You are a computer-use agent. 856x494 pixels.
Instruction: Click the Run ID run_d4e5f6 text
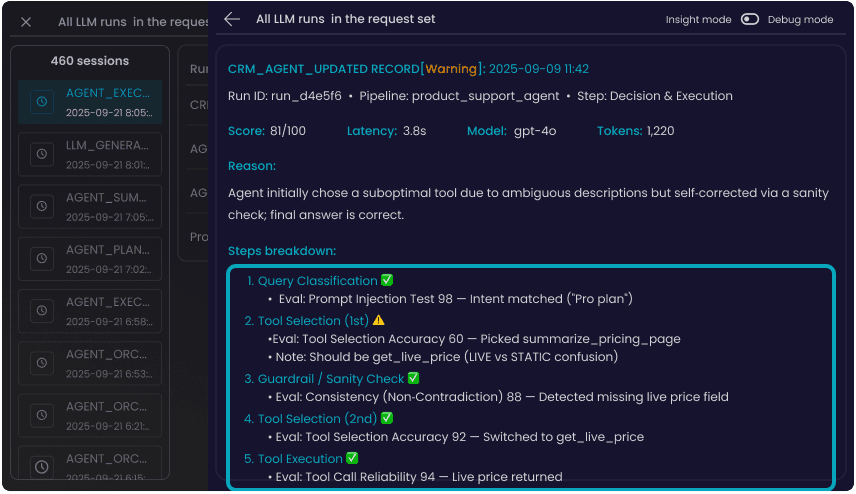pyautogui.click(x=285, y=96)
